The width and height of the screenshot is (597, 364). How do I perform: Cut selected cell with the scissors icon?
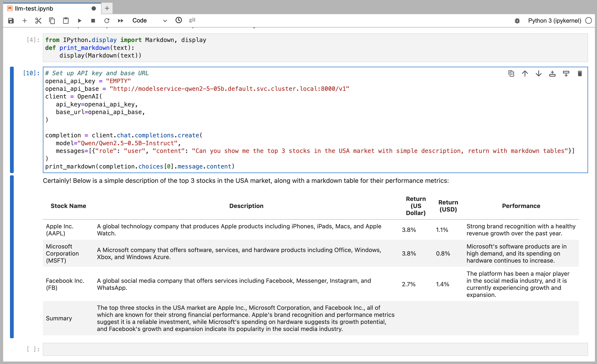point(38,21)
